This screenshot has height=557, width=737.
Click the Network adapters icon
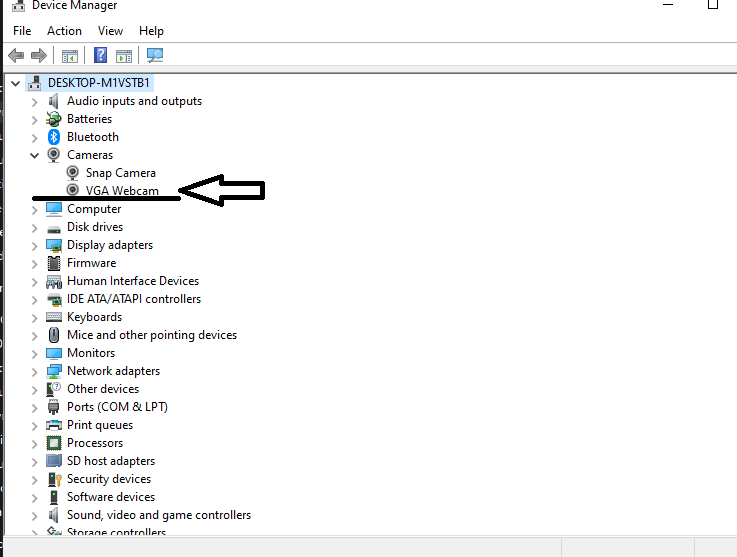(54, 371)
